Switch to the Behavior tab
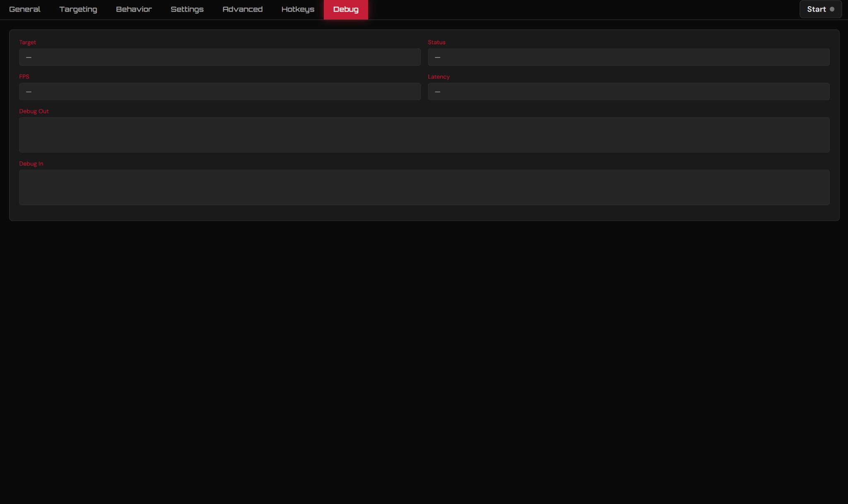The width and height of the screenshot is (848, 504). coord(133,9)
